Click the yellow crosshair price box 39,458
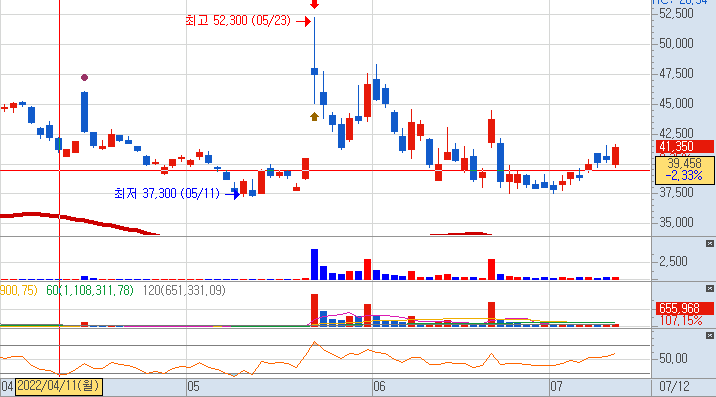This screenshot has width=716, height=397. tap(684, 169)
